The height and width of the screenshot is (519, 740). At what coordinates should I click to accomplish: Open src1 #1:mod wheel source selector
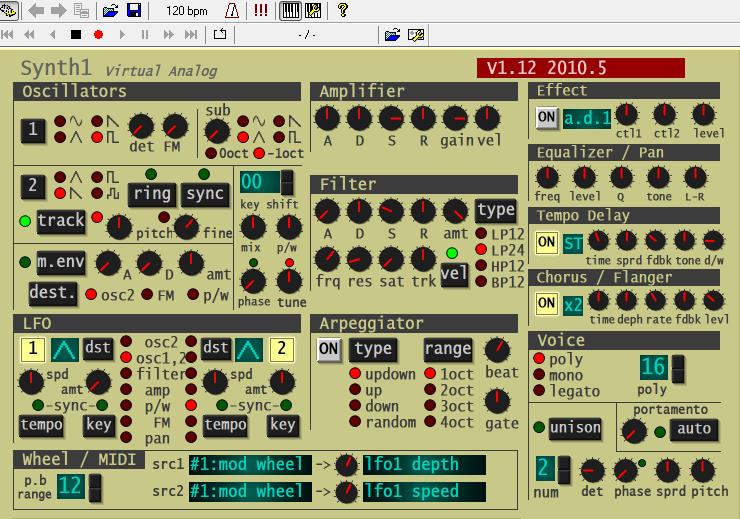[x=250, y=464]
